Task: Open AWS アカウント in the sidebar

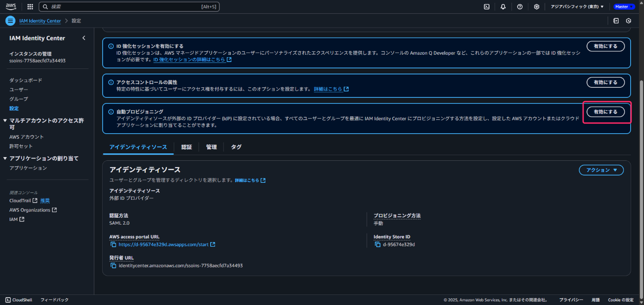Action: pos(27,137)
